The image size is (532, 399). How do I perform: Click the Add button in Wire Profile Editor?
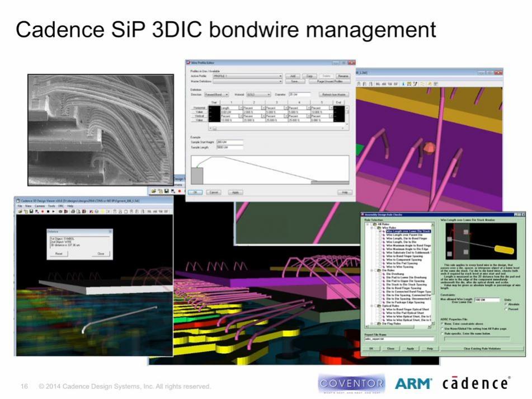(x=293, y=76)
